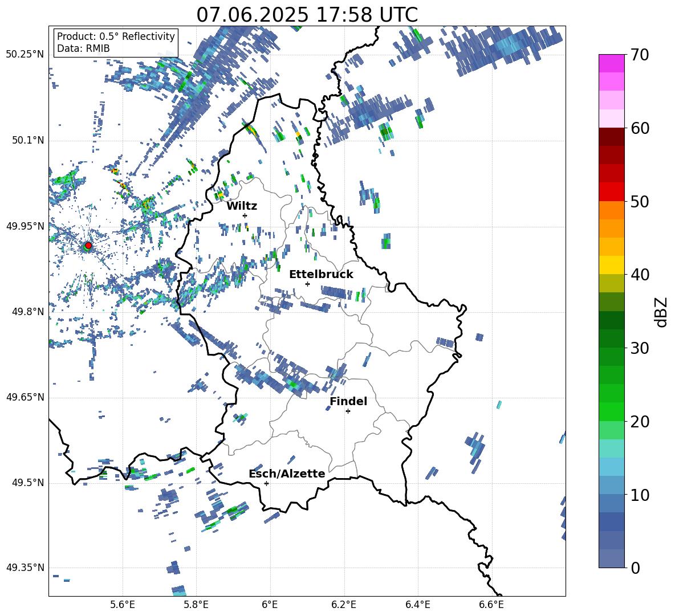Image resolution: width=675 pixels, height=616 pixels.
Task: Click the dark red swatch just below 60
Action: [x=612, y=137]
